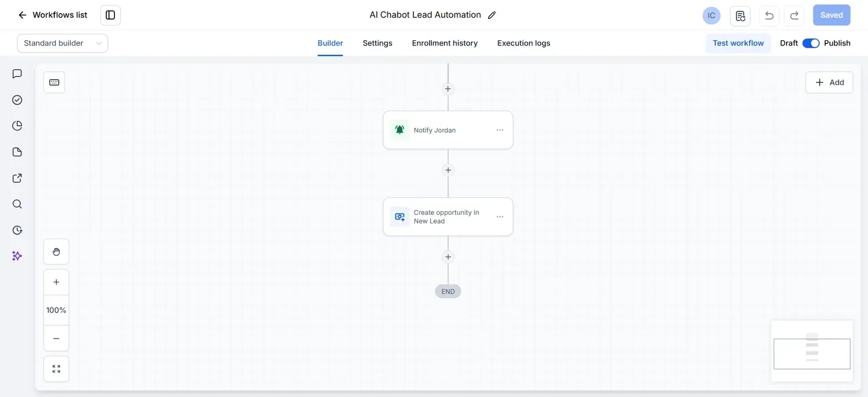Click the Saved button
The width and height of the screenshot is (868, 397).
coord(832,15)
